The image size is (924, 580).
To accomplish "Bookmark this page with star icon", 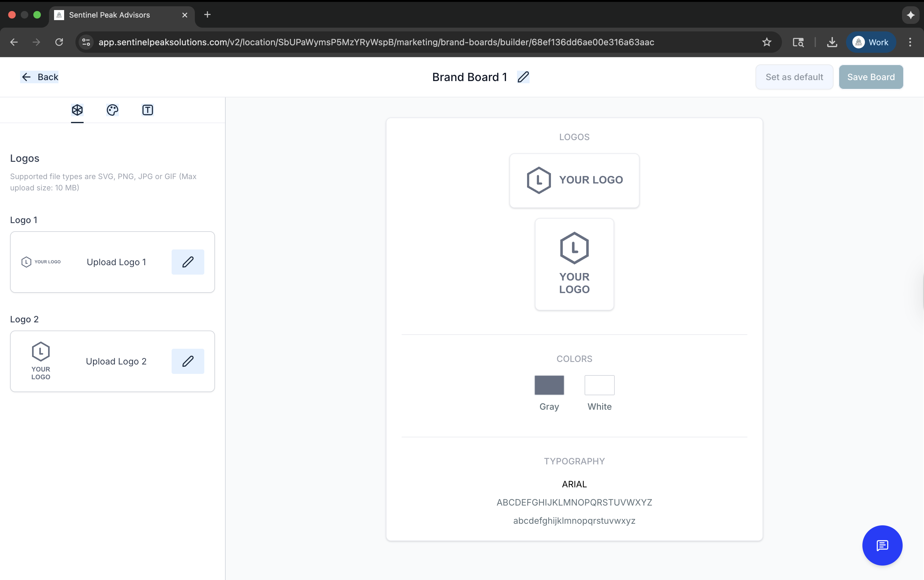I will (767, 42).
